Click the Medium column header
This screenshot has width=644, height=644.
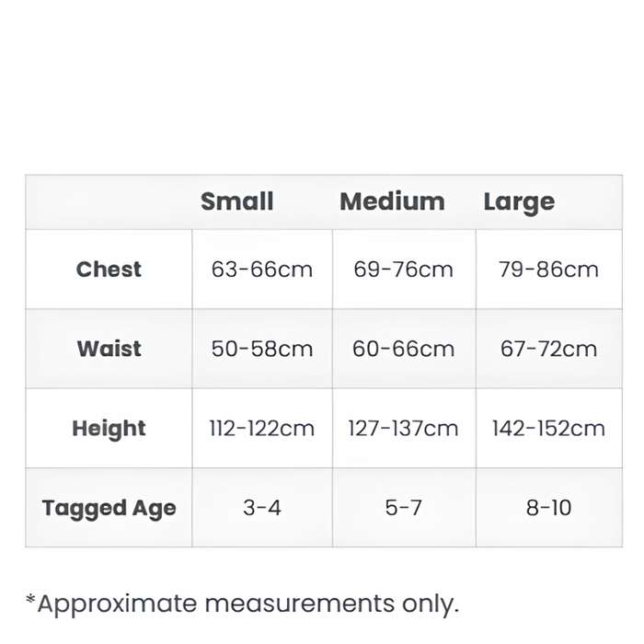(392, 201)
